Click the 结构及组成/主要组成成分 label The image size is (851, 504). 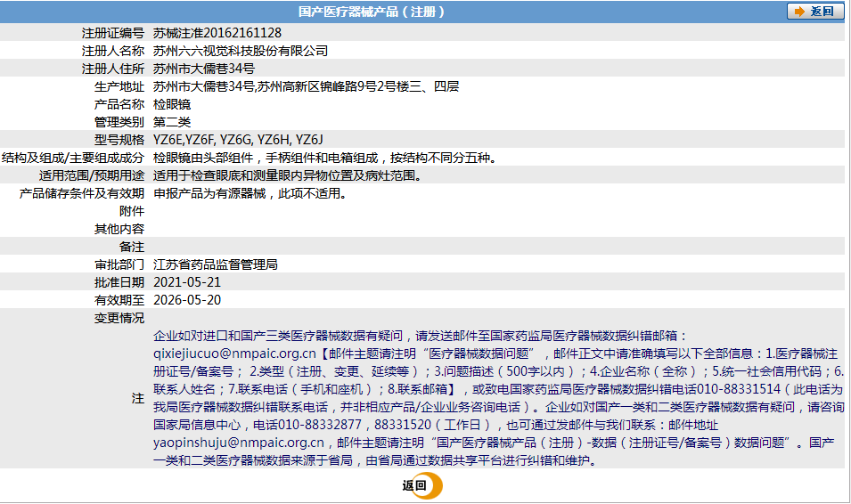click(x=73, y=158)
